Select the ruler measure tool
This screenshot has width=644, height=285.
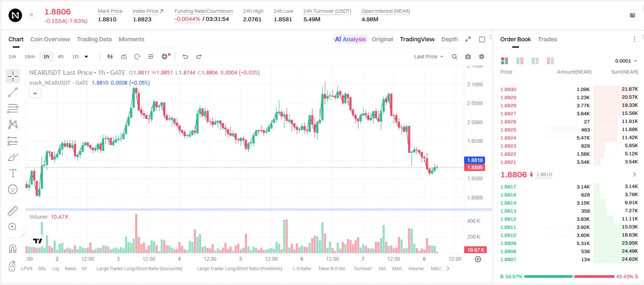(13, 211)
